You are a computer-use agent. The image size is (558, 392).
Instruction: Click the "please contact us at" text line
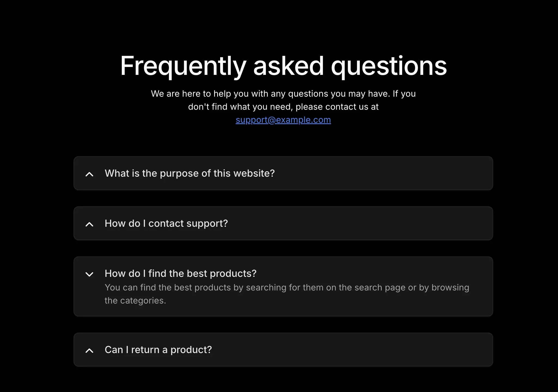point(283,107)
